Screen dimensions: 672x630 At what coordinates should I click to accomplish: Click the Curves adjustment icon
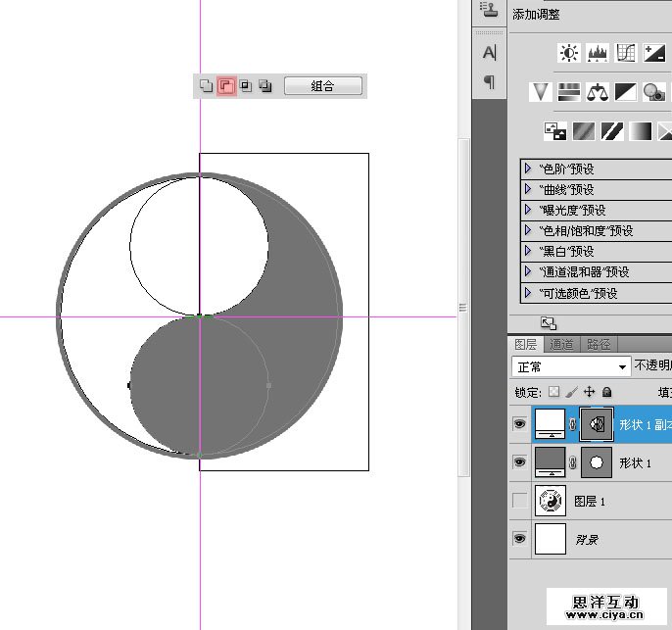pos(627,53)
